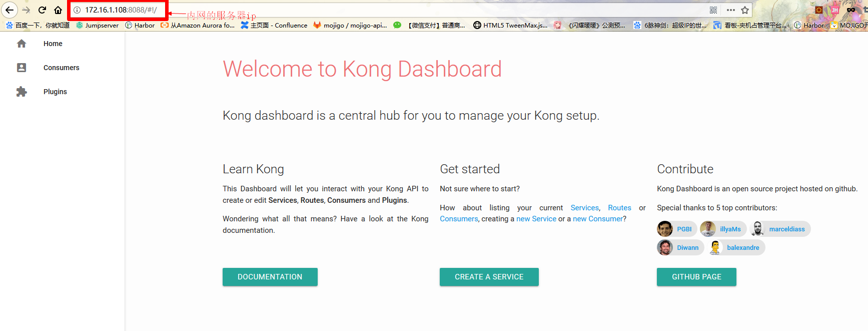Click the Plugins puzzle icon in sidebar
The image size is (868, 331).
tap(22, 92)
